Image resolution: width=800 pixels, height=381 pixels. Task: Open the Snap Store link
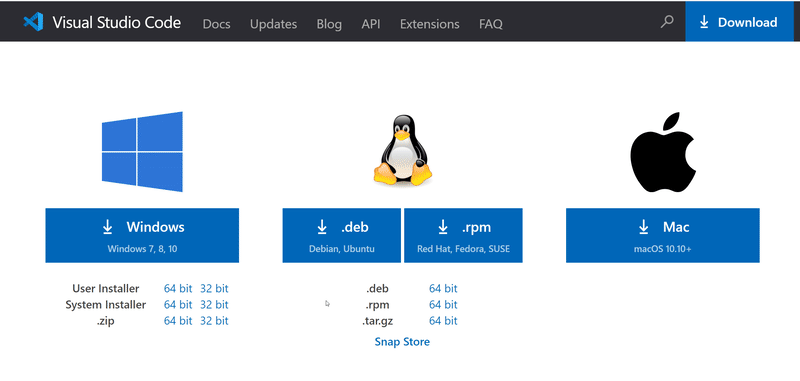pyautogui.click(x=402, y=342)
